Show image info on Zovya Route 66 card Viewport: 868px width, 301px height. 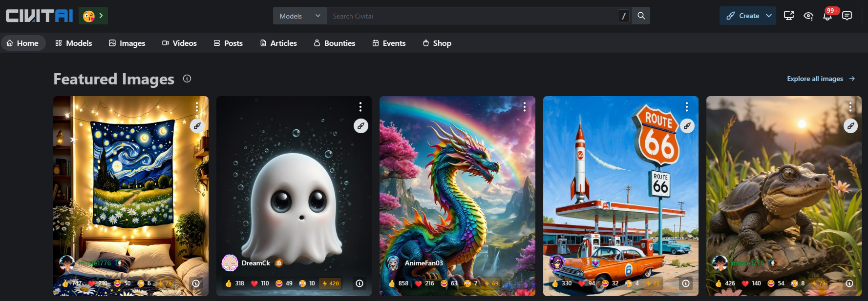coord(686,283)
